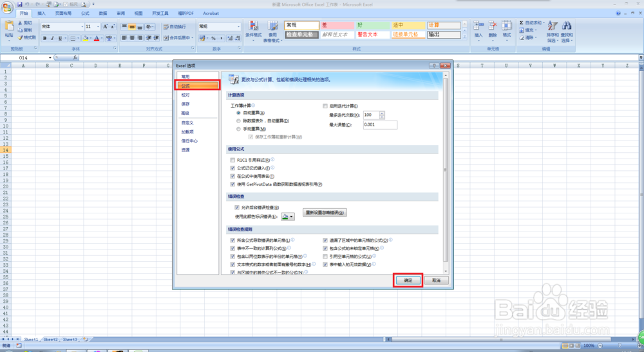This screenshot has width=644, height=352.
Task: Toggle the GetPivotData function checkbox
Action: (x=232, y=184)
